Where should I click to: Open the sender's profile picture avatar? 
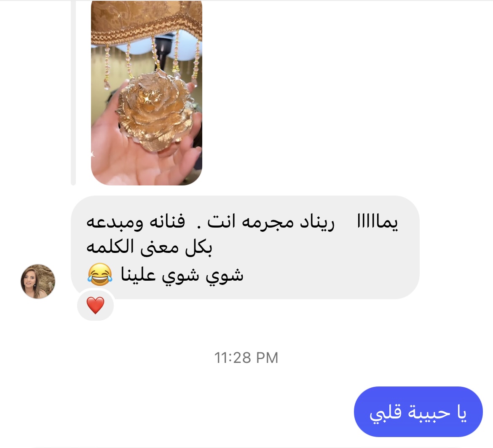coord(38,282)
